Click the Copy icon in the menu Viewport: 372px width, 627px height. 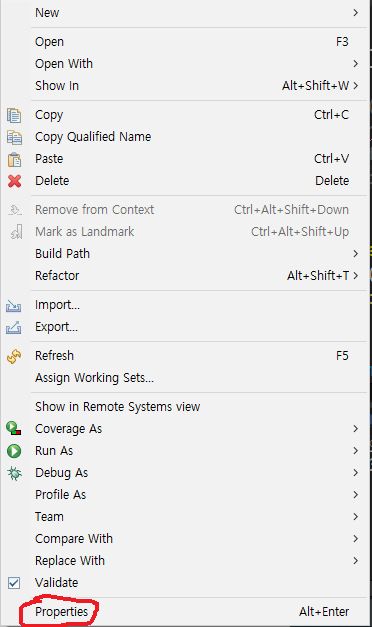pos(14,116)
